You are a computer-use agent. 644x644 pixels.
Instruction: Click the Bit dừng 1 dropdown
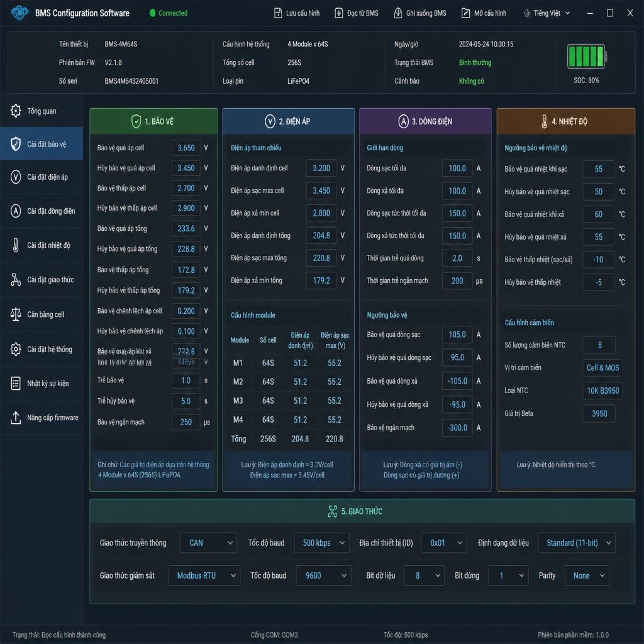pyautogui.click(x=508, y=575)
